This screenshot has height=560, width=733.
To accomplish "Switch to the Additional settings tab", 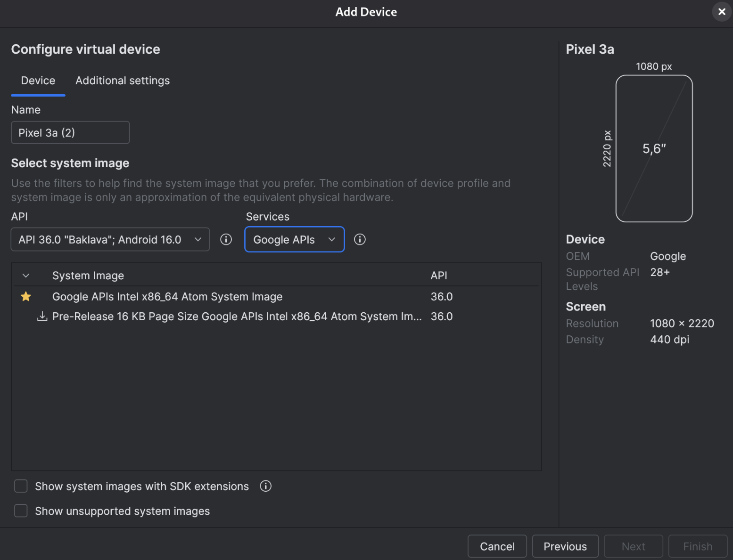I will [123, 81].
